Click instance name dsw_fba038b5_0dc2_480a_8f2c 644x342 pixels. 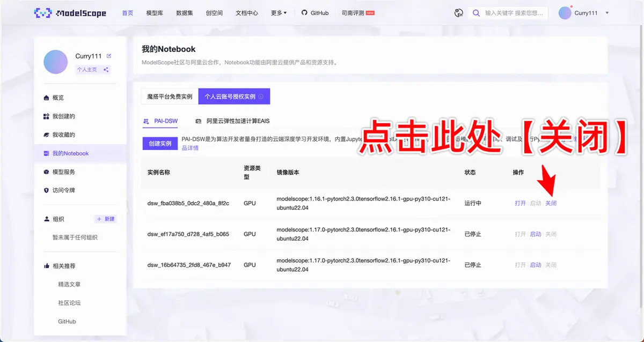188,204
